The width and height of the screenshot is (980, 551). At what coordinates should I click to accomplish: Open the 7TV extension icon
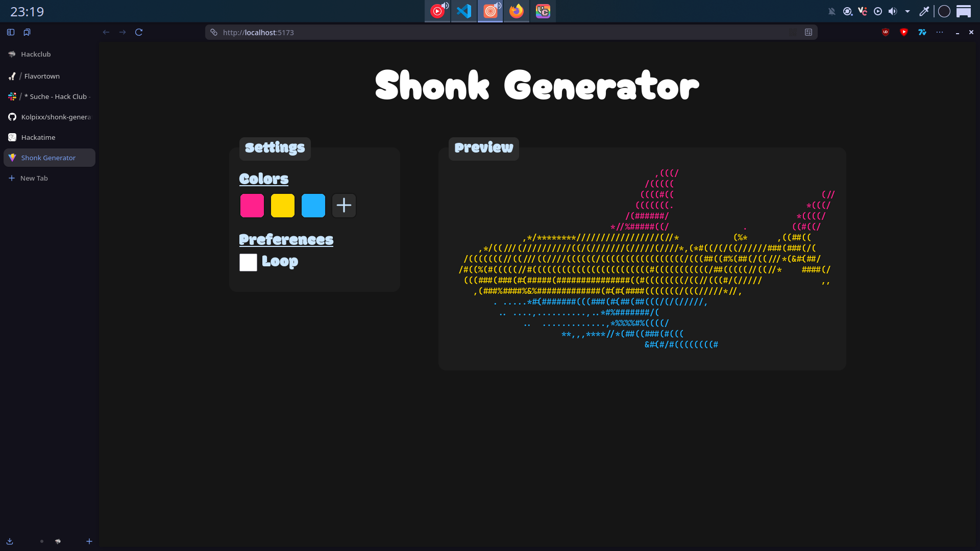coord(922,32)
